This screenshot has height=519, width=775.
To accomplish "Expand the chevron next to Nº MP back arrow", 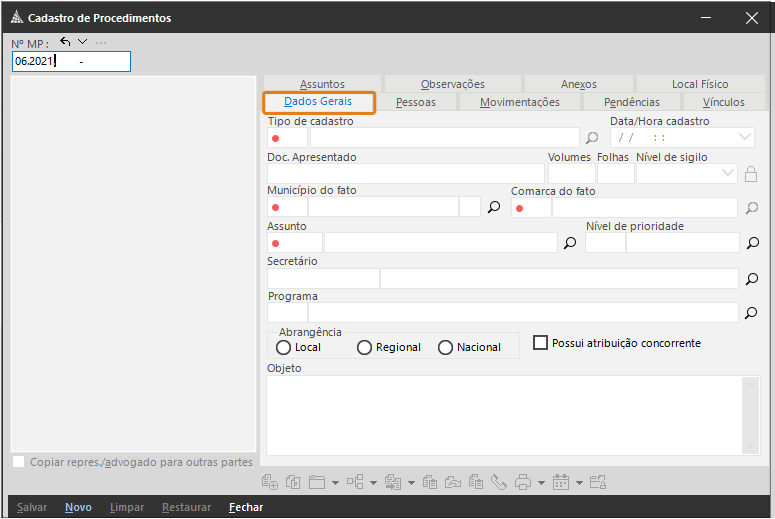I will point(83,42).
